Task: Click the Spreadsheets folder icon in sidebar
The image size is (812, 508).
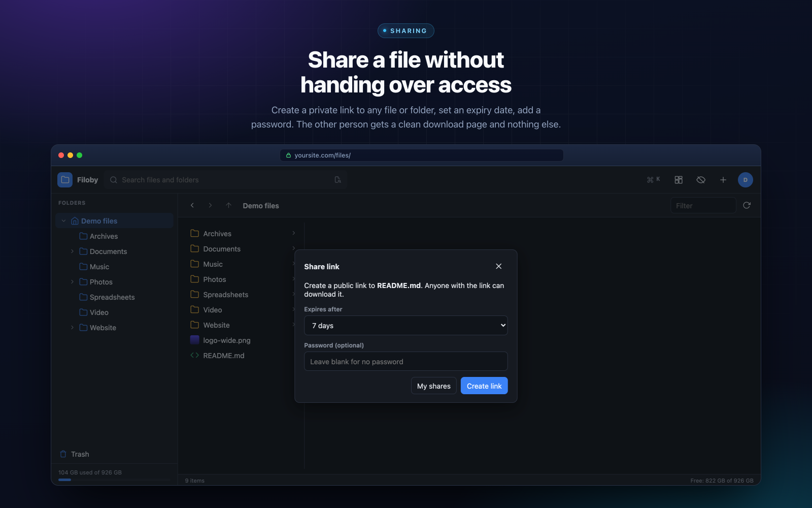Action: (83, 297)
